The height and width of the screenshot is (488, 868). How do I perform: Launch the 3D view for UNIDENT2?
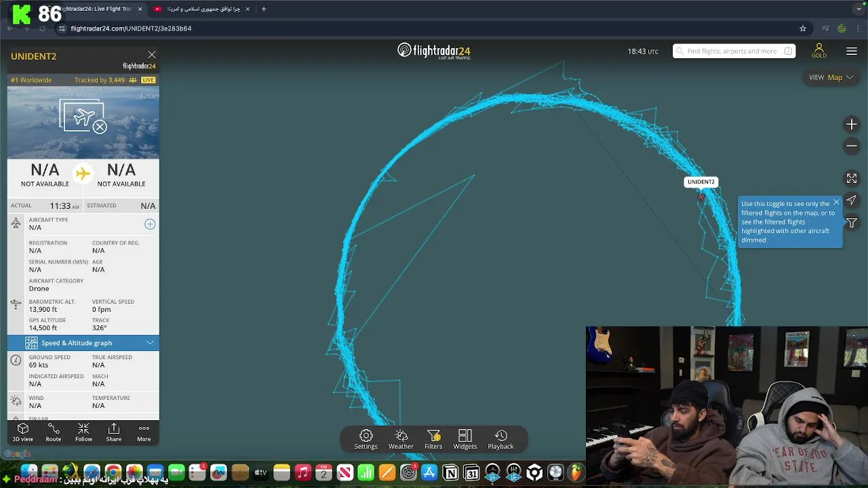(x=22, y=432)
